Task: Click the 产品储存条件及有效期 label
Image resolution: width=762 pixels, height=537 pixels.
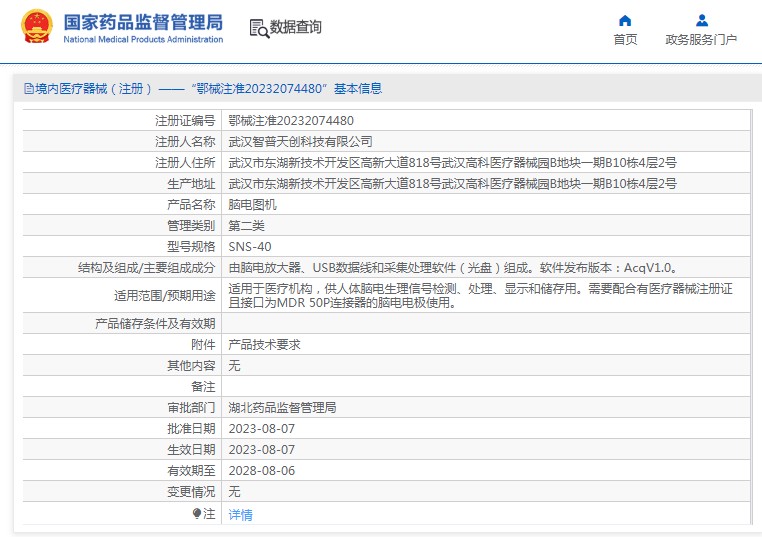Action: pos(155,324)
